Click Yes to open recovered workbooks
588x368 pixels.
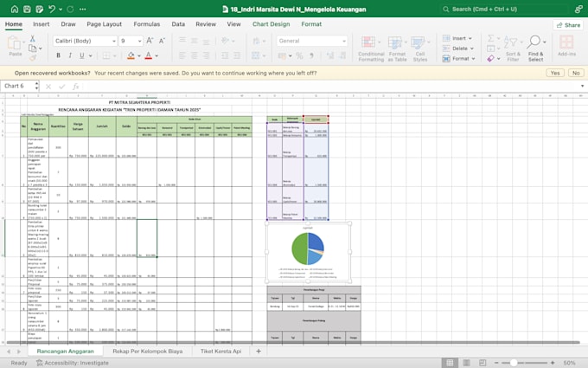pyautogui.click(x=555, y=73)
